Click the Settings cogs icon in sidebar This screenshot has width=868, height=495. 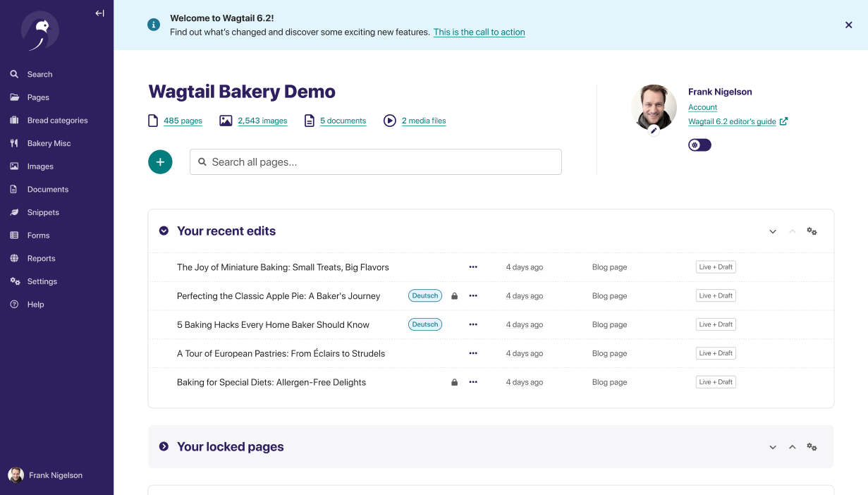[14, 281]
